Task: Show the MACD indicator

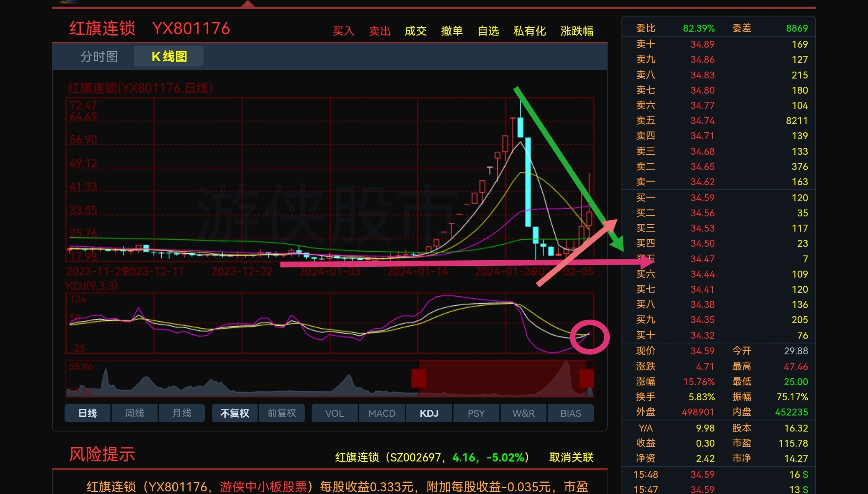Action: [382, 413]
